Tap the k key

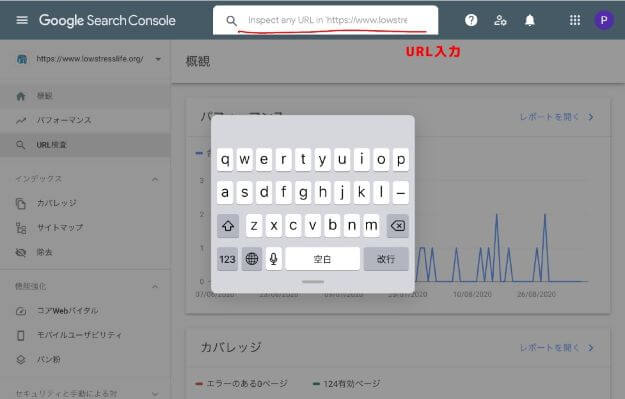point(362,193)
